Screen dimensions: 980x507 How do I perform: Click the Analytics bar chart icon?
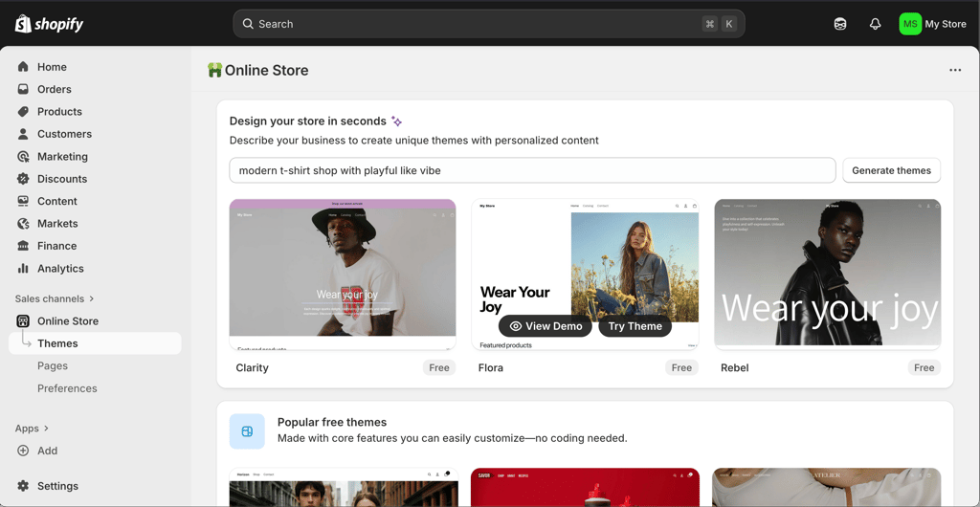pyautogui.click(x=23, y=269)
